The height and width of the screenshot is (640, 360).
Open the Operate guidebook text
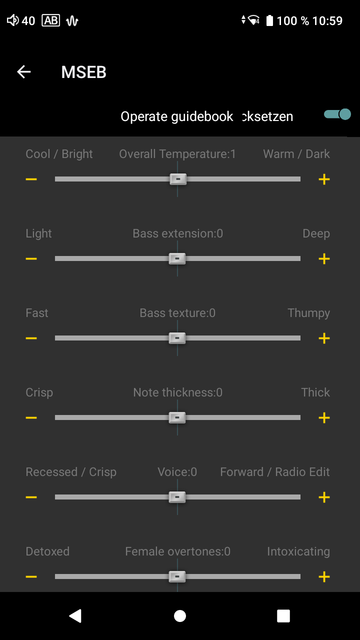[x=177, y=116]
